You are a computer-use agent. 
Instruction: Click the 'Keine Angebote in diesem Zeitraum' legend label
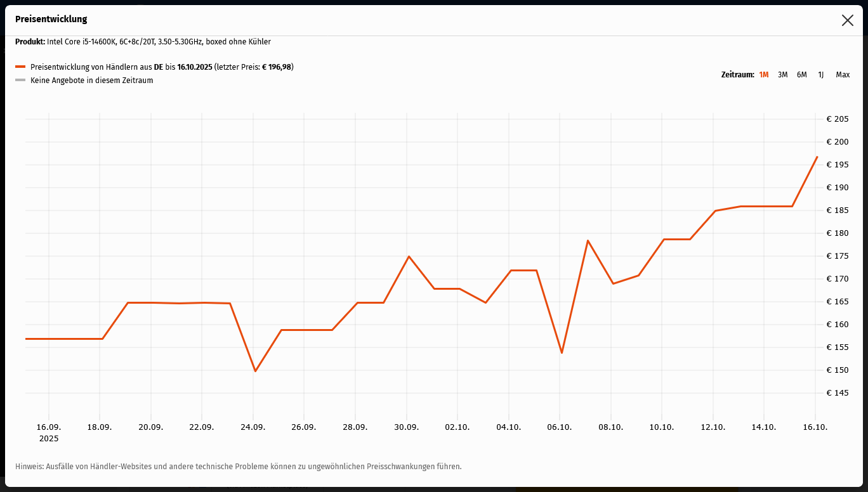pos(91,81)
